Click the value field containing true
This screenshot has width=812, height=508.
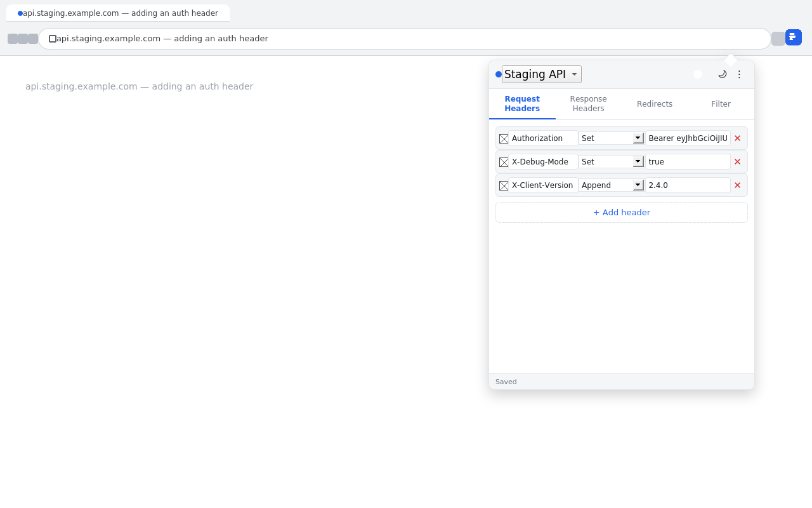pos(688,162)
